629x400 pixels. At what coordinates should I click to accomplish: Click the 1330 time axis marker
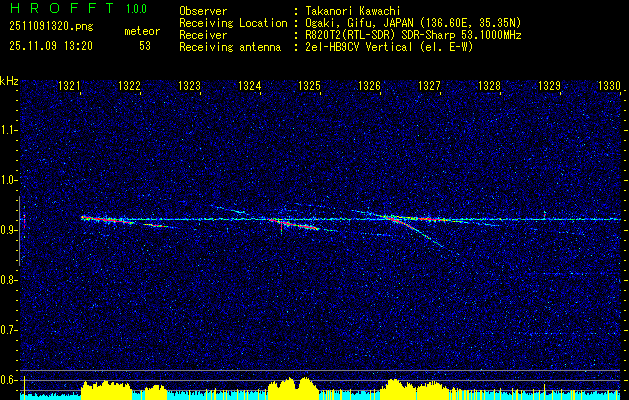[x=609, y=86]
